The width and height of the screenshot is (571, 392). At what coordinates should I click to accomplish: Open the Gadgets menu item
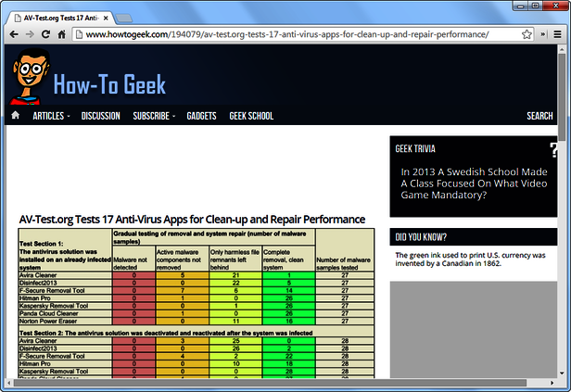[200, 116]
